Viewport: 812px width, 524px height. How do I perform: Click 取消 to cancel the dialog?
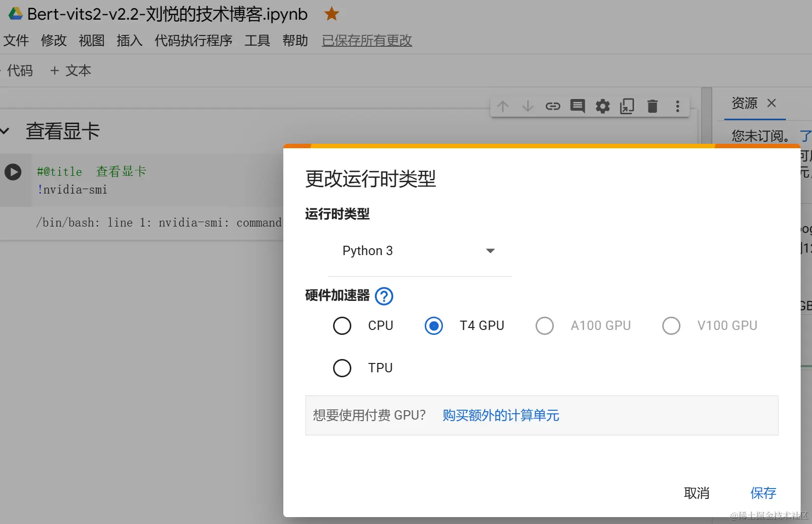click(697, 493)
